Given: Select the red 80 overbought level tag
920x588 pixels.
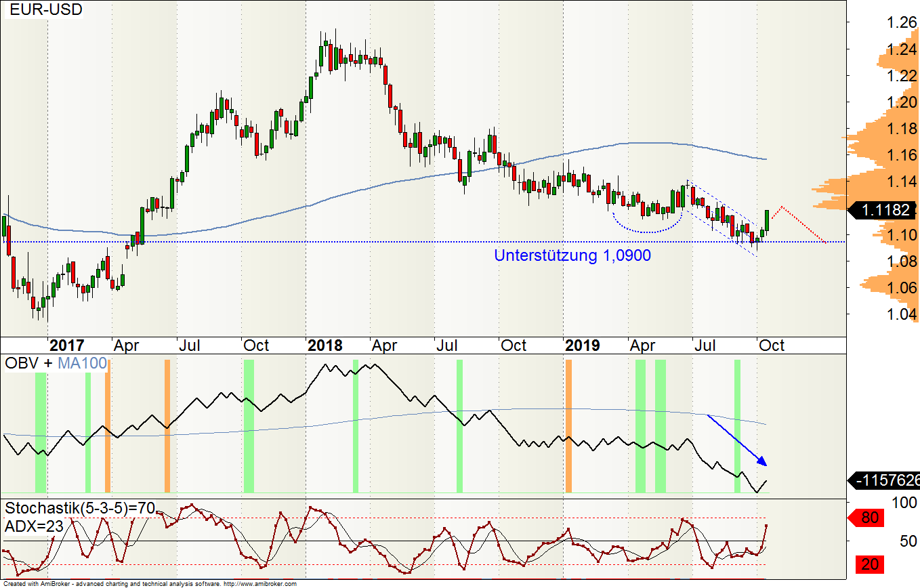Looking at the screenshot, I should point(869,519).
